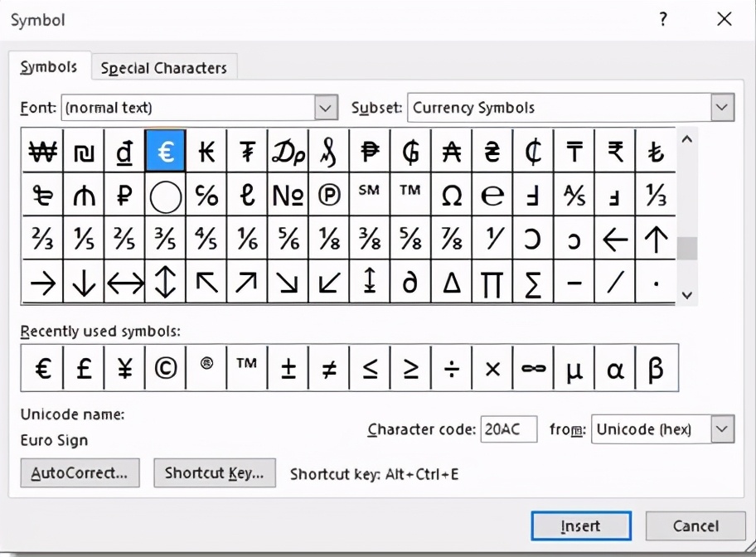Click the Subset Currency Symbols field

pyautogui.click(x=560, y=107)
